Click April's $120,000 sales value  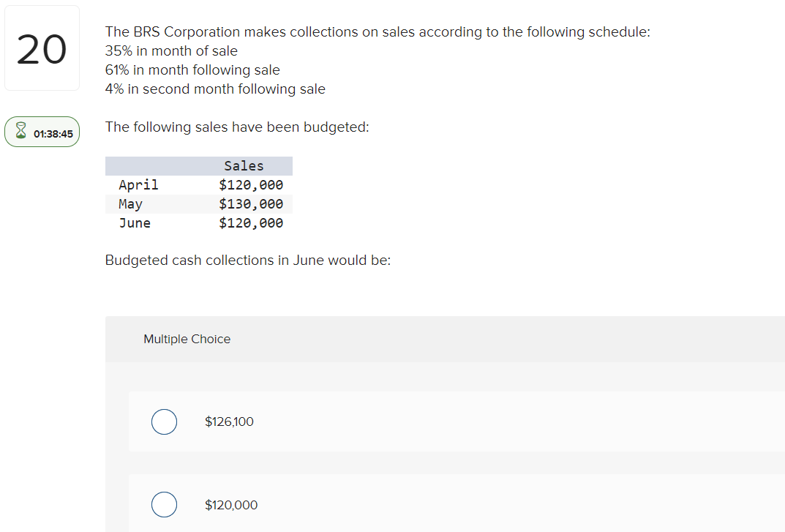pos(251,185)
